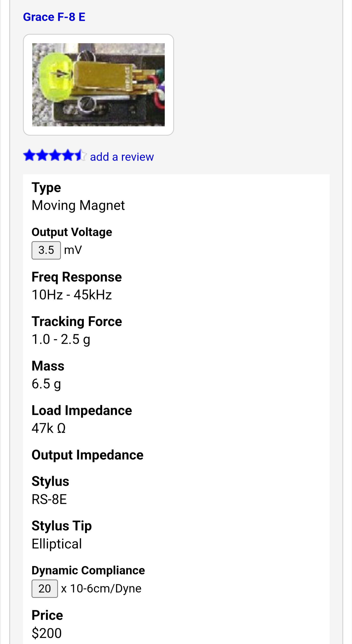Click the third blue rating star
Viewport: 352px width, 644px height.
(x=55, y=155)
